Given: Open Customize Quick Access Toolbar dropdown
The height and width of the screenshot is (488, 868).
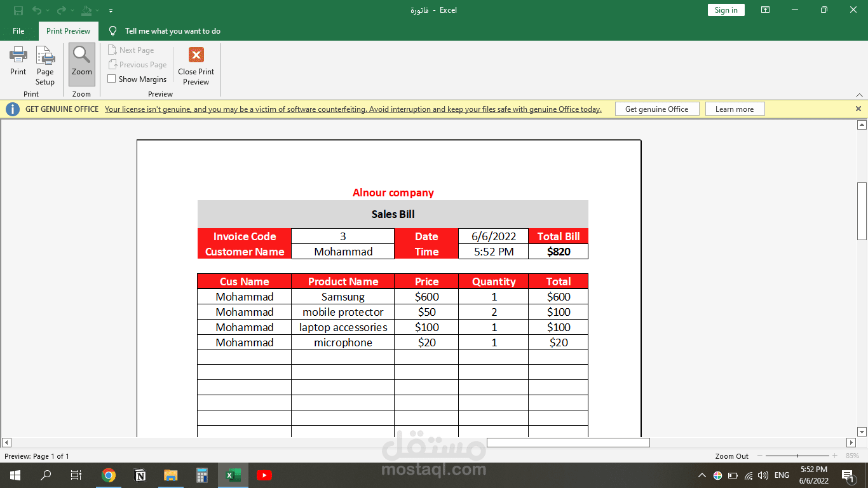Looking at the screenshot, I should point(111,11).
